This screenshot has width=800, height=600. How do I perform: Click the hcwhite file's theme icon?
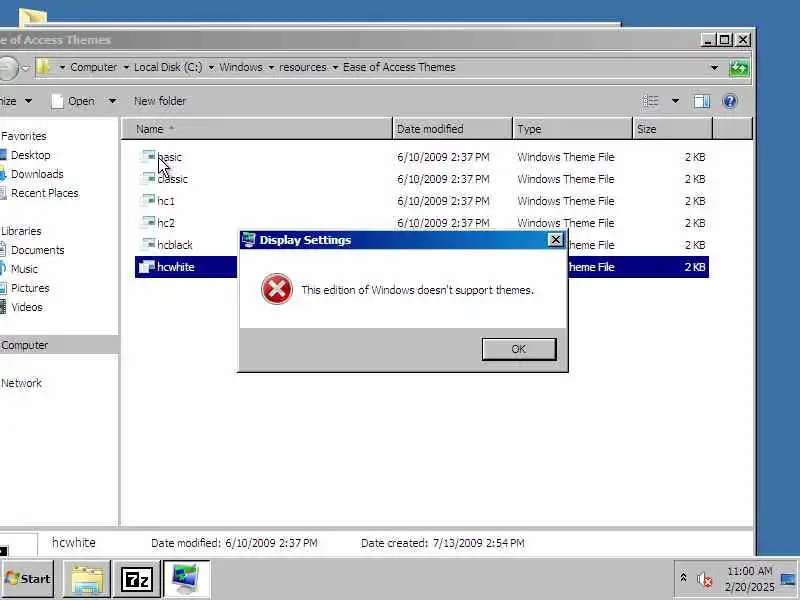click(x=147, y=266)
